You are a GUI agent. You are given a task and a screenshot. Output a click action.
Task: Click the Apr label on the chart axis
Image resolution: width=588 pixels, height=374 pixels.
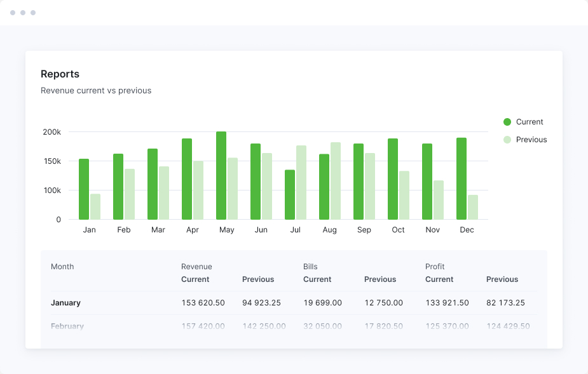193,230
